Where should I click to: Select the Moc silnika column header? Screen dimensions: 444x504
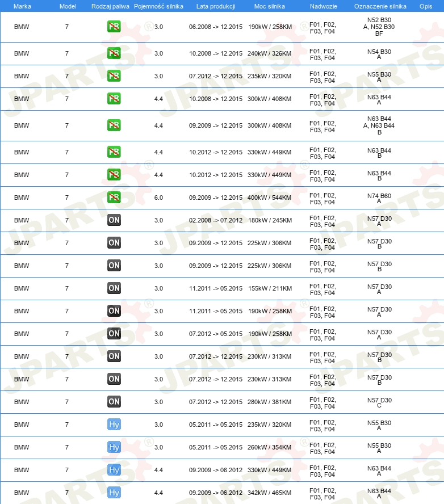(x=270, y=6)
